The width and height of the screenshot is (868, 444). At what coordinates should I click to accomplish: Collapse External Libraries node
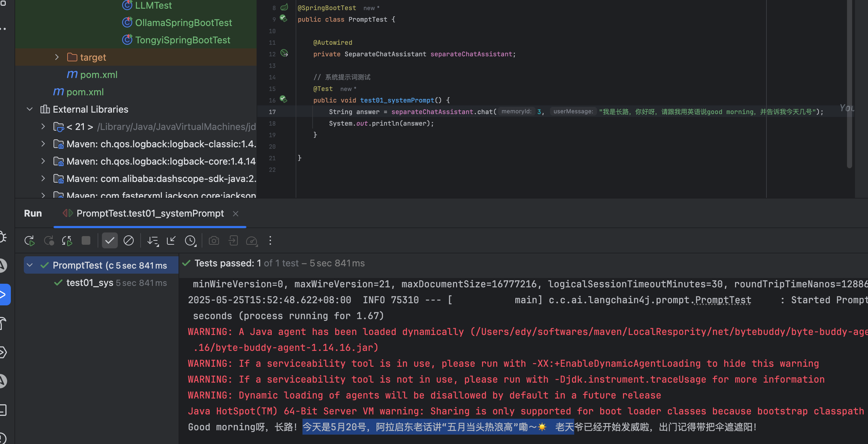[30, 109]
